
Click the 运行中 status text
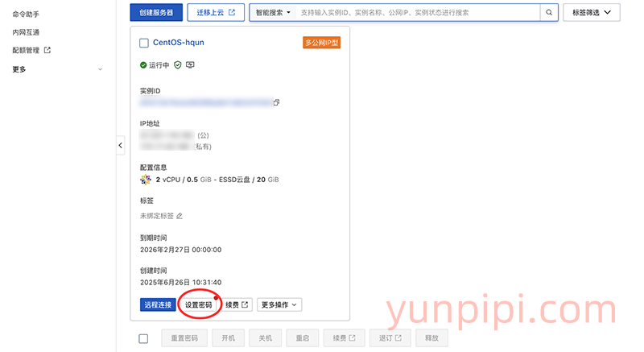click(x=159, y=65)
